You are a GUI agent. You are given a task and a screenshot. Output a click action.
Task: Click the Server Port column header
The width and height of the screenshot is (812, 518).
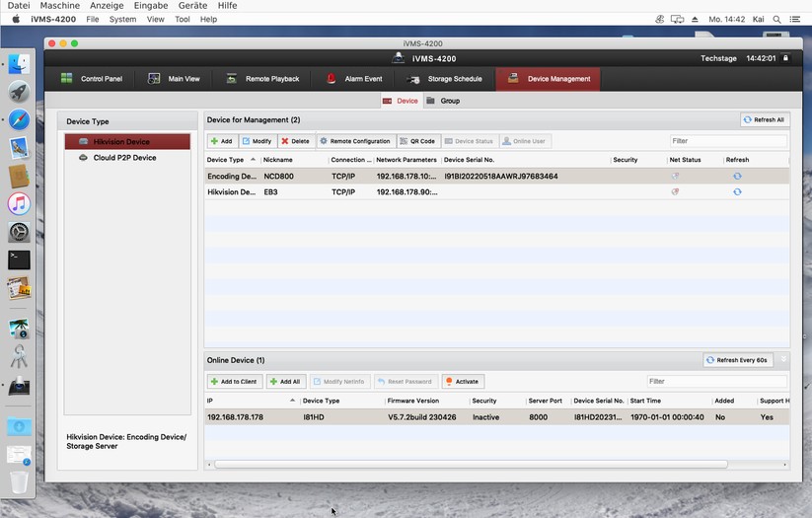point(548,401)
